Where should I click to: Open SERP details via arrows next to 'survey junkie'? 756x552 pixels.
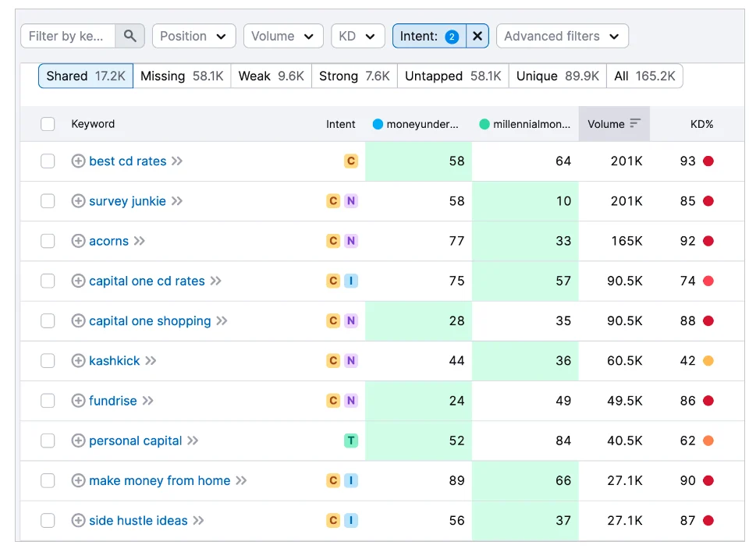pos(178,200)
